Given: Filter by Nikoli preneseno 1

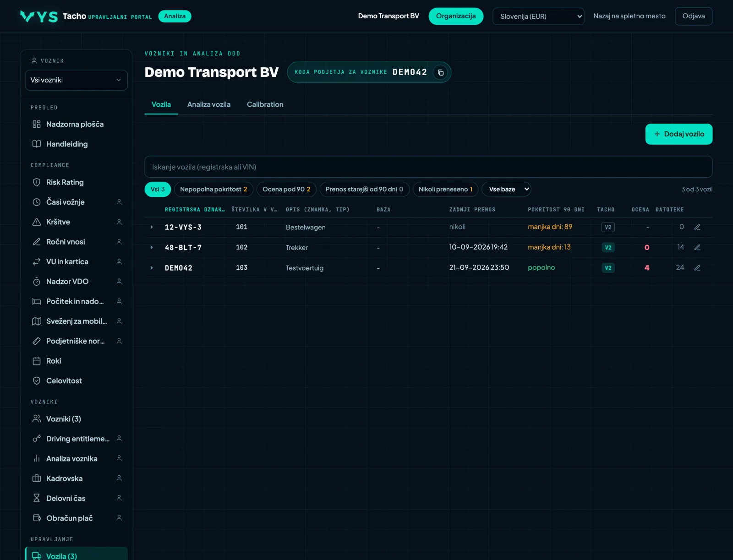Looking at the screenshot, I should pos(445,189).
